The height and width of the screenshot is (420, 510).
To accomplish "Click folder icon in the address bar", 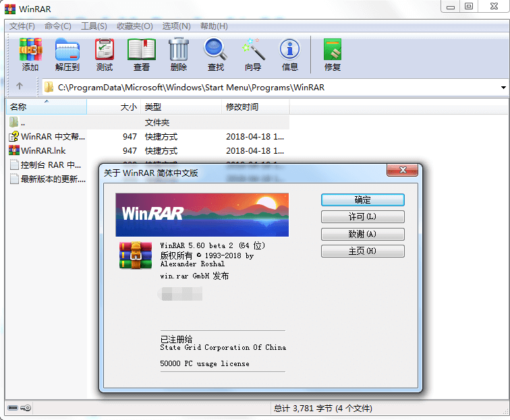I will [x=49, y=87].
